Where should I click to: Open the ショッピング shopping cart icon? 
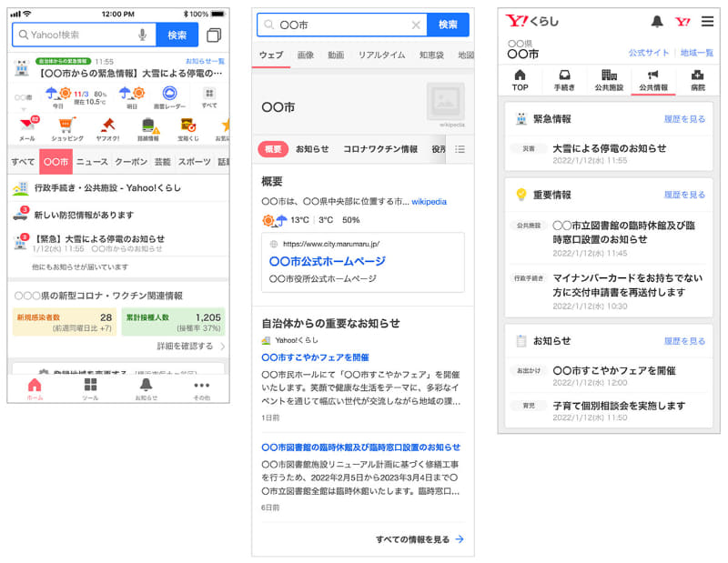[x=66, y=125]
